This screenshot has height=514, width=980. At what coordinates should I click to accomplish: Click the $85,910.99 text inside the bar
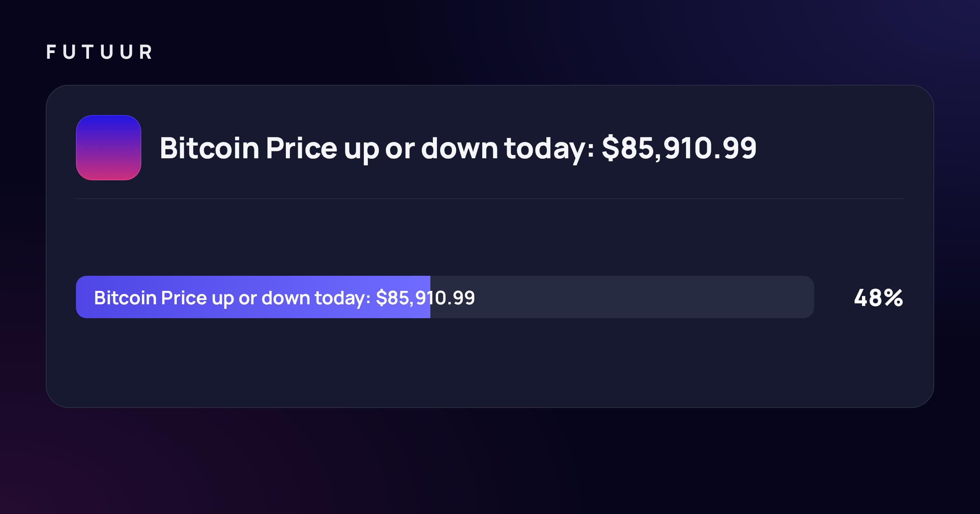[x=425, y=297]
